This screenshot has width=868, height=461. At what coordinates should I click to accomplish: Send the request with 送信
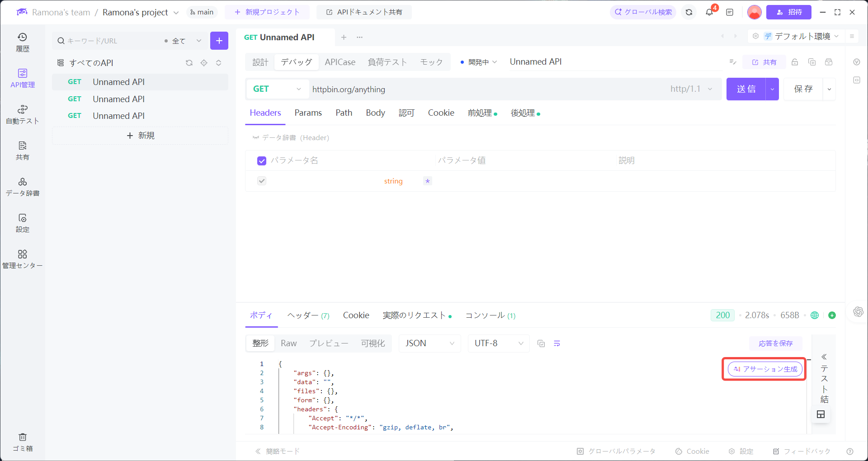[x=746, y=89]
